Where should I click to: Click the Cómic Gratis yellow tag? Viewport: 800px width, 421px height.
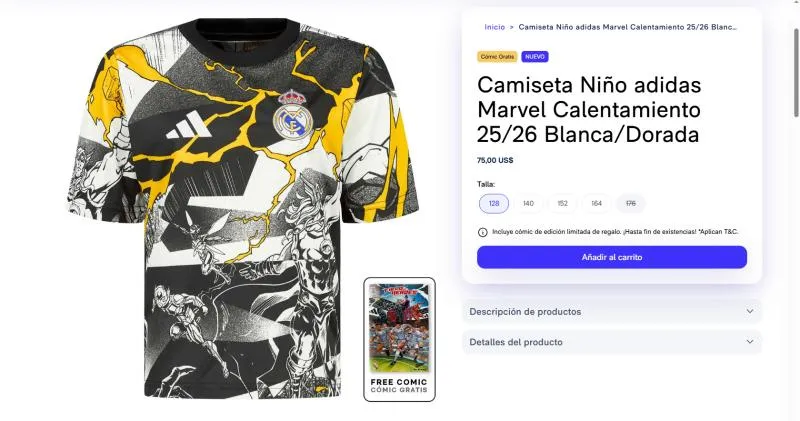click(x=497, y=57)
